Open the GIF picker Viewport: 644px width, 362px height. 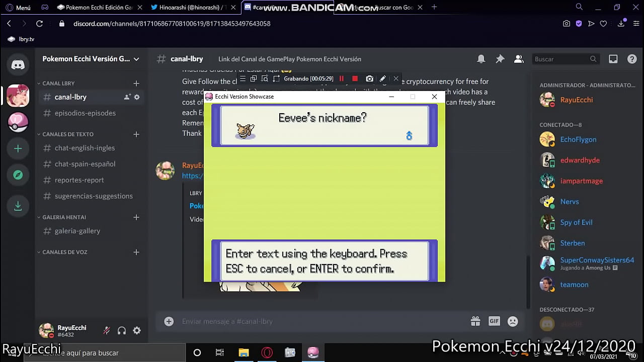[494, 321]
